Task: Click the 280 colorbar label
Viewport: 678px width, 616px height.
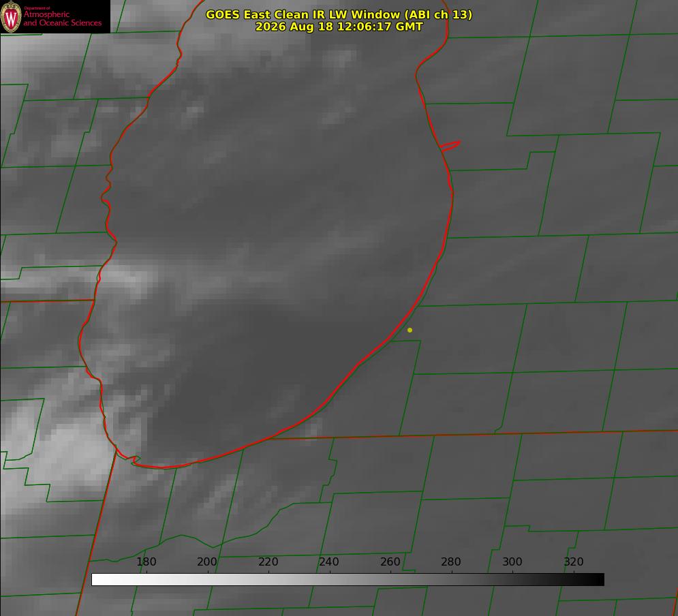Action: [x=451, y=561]
